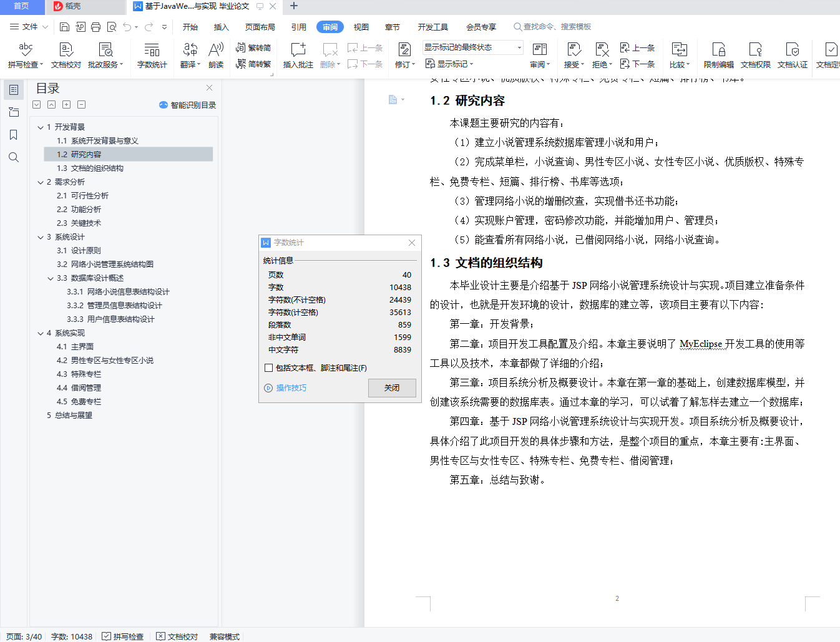Run 拼写检查 from the ribbon

click(26, 55)
